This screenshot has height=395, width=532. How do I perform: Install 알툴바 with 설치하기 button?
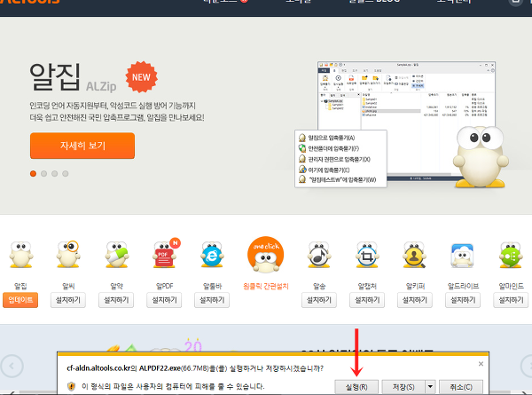[212, 300]
